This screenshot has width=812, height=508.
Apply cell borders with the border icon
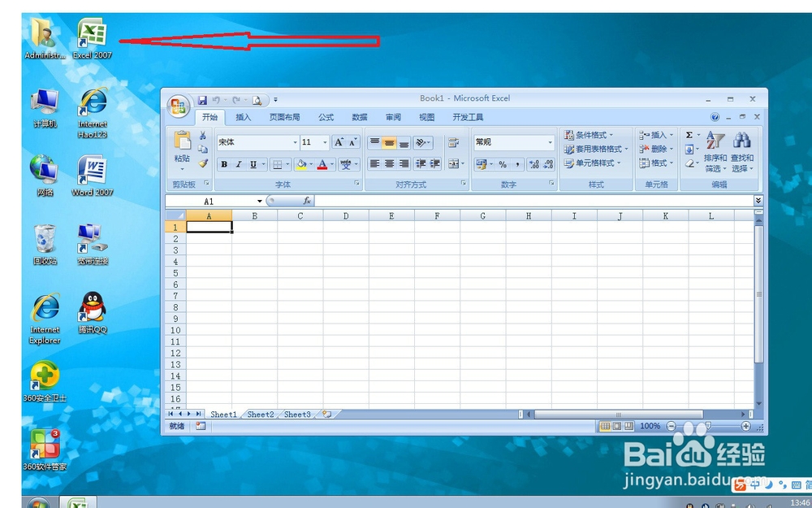pyautogui.click(x=278, y=164)
